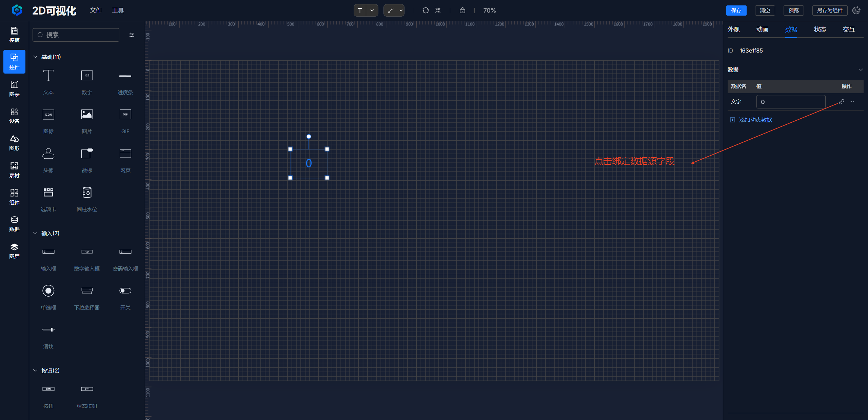868x420 pixels.
Task: Select the 圆柱水位 cylinder water level widget
Action: coord(87,199)
